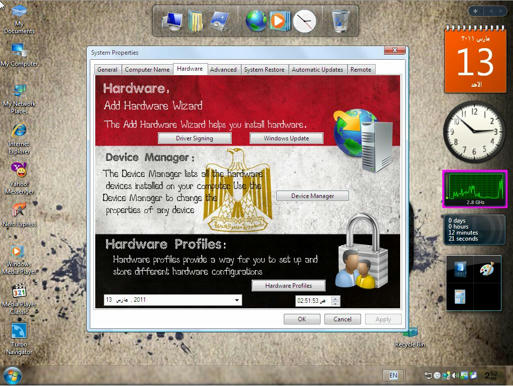Click the uptime gadget showing 12 minutes
513x386 pixels.
click(475, 230)
